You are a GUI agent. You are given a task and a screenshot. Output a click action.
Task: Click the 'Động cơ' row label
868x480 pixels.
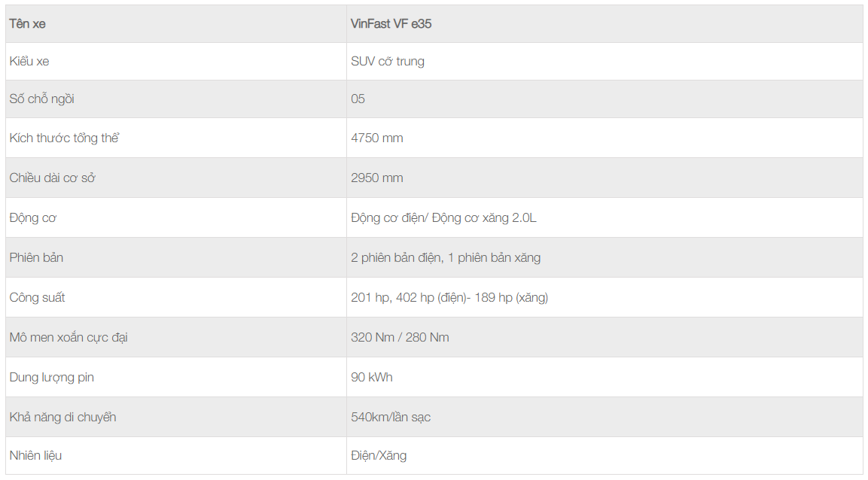click(33, 218)
